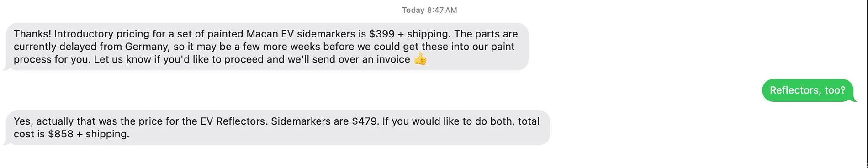Click the "Today 8:47 AM" timestamp
Screen dimensions: 868x168
coord(429,10)
